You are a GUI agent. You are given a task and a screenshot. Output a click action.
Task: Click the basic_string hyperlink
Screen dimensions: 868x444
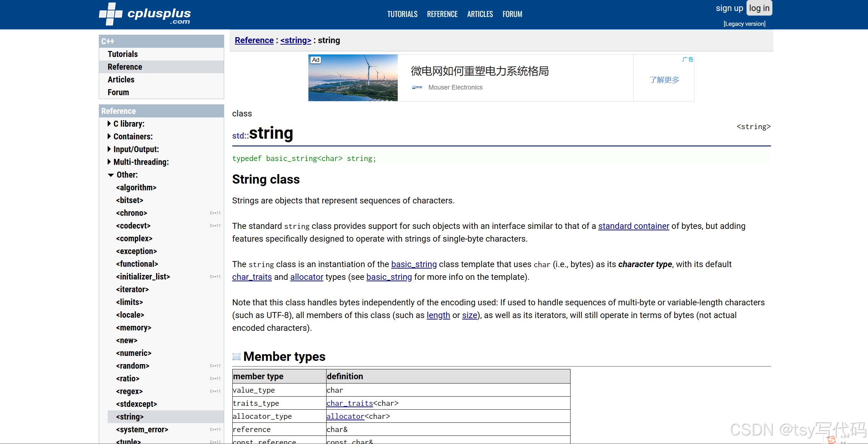(x=414, y=264)
